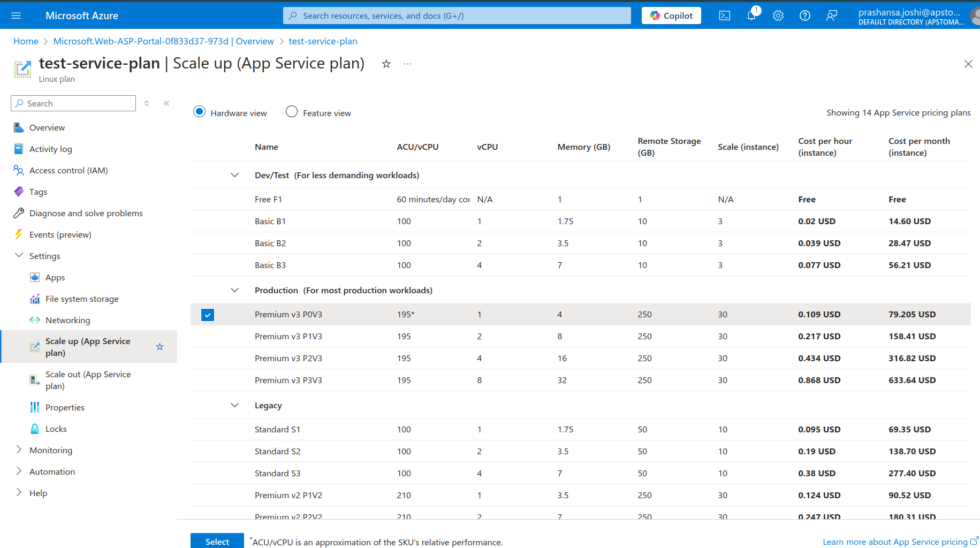Open the Microsoft.Web-ASP-Portal Overview breadcrumb
The width and height of the screenshot is (980, 548).
[x=163, y=41]
